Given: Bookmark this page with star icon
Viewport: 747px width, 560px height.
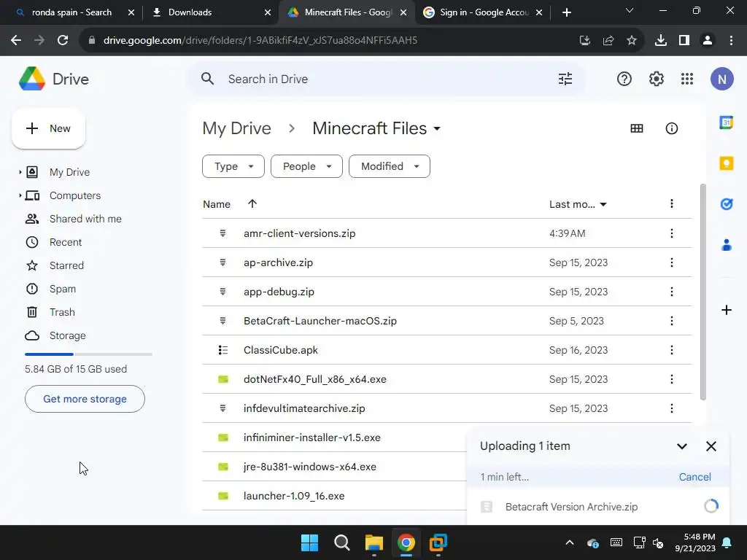Looking at the screenshot, I should [631, 41].
